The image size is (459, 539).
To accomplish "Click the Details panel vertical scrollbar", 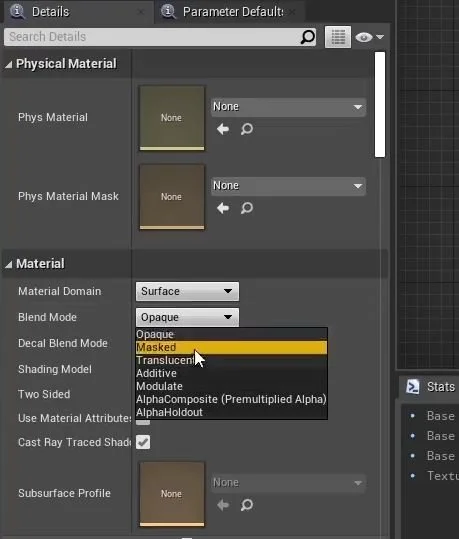I will point(380,104).
